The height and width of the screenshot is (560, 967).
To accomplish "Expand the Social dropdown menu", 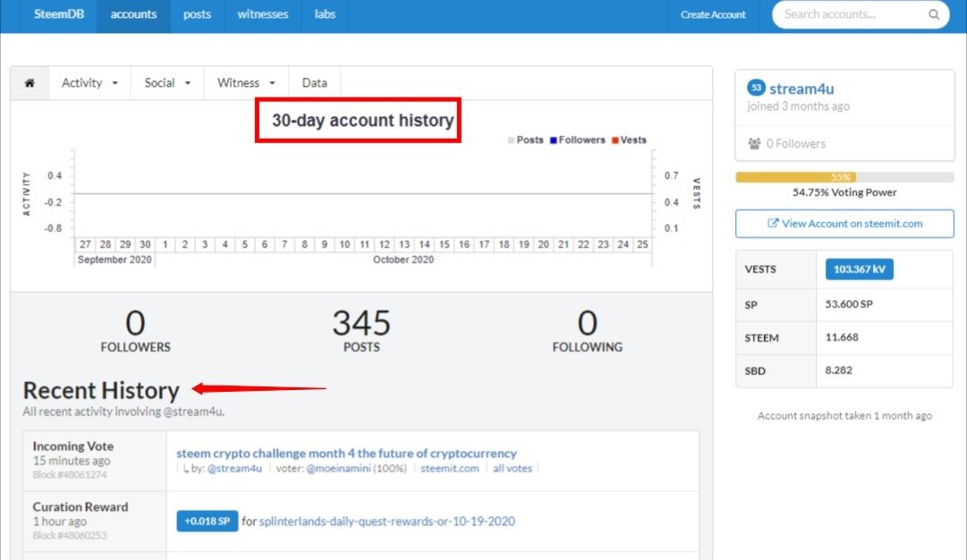I will coord(167,82).
